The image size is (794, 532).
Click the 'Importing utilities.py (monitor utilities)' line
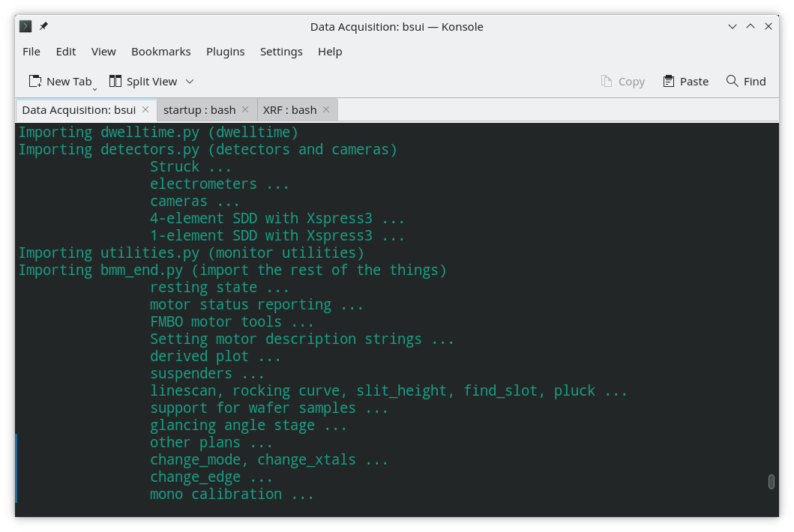(x=191, y=253)
